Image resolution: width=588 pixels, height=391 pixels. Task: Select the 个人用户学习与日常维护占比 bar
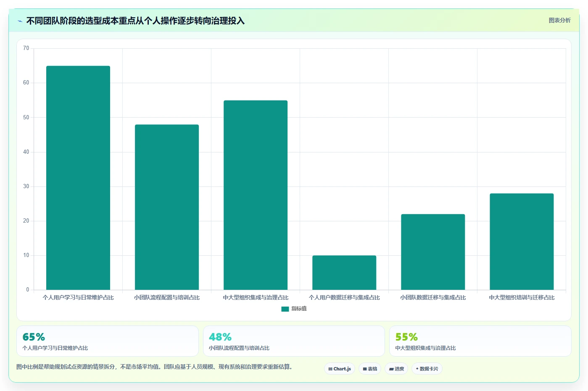78,178
